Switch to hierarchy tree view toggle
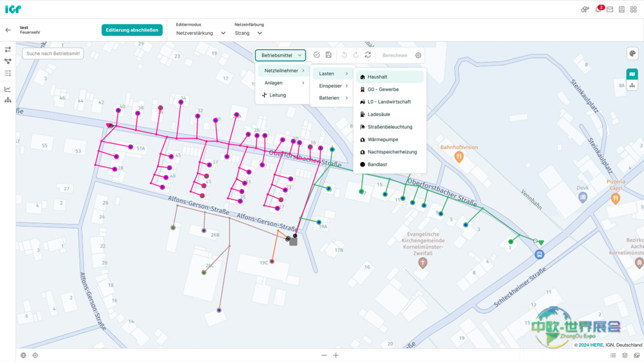This screenshot has width=644, height=362. coord(632,86)
